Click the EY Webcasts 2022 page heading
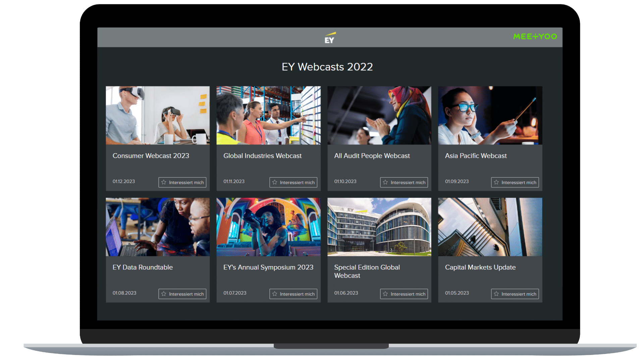 tap(327, 67)
